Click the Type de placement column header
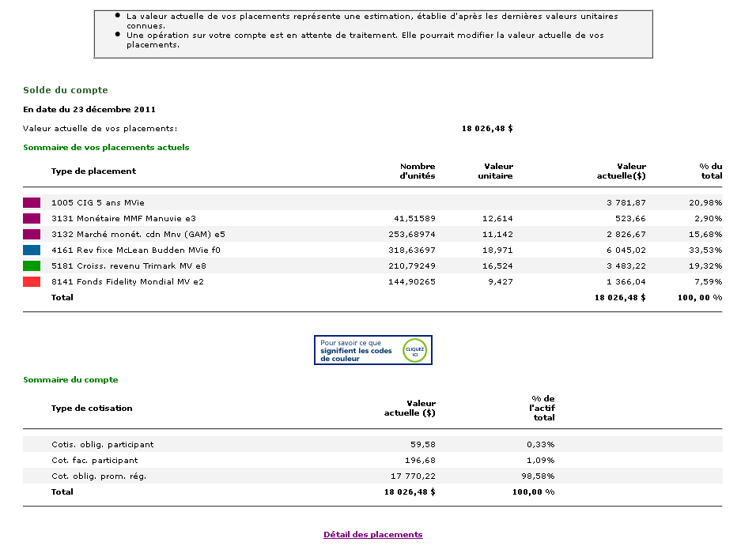This screenshot has width=756, height=546. (93, 171)
